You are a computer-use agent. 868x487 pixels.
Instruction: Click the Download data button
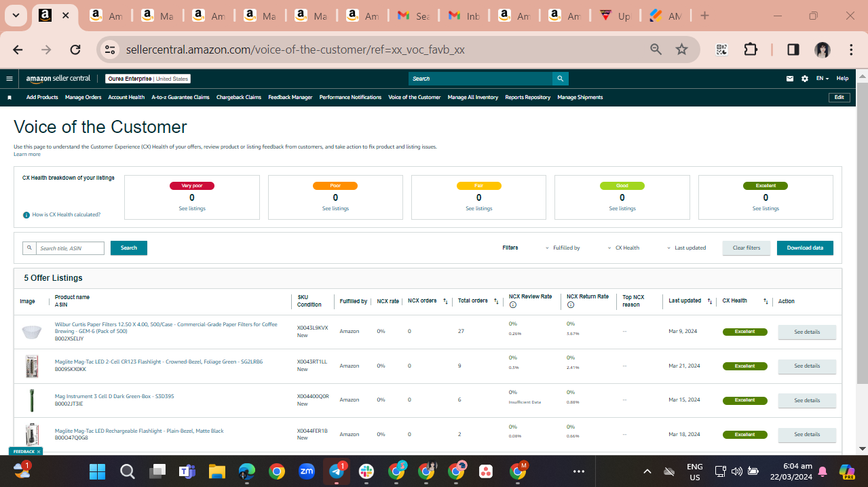805,248
